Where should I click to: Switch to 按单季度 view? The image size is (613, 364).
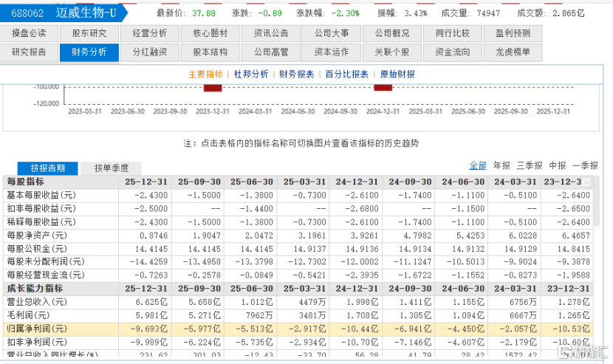112,168
